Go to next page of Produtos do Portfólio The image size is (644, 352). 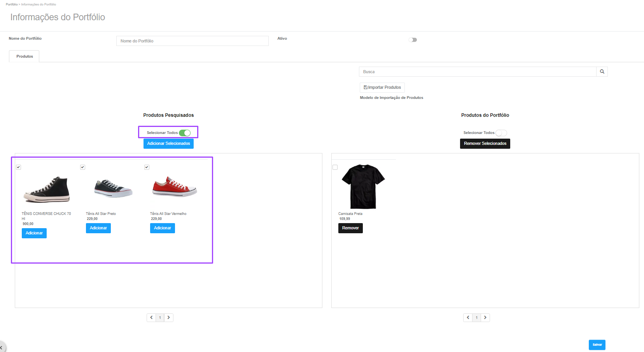pyautogui.click(x=485, y=318)
